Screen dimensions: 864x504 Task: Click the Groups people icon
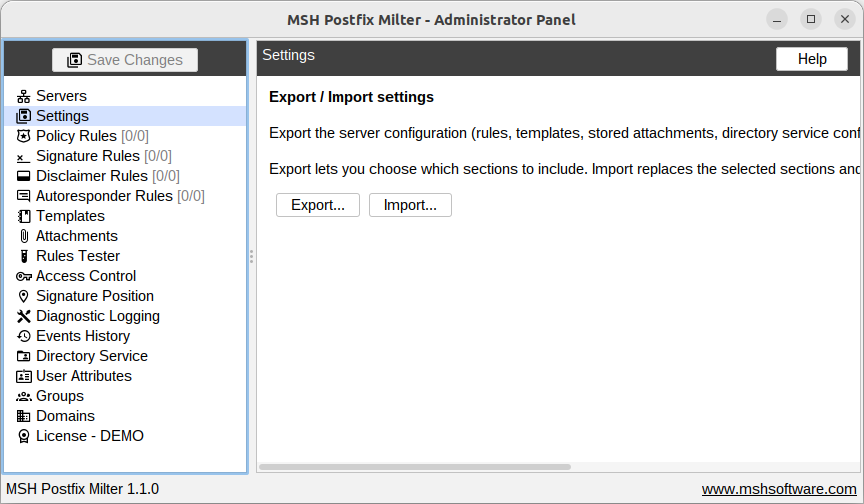tap(23, 396)
